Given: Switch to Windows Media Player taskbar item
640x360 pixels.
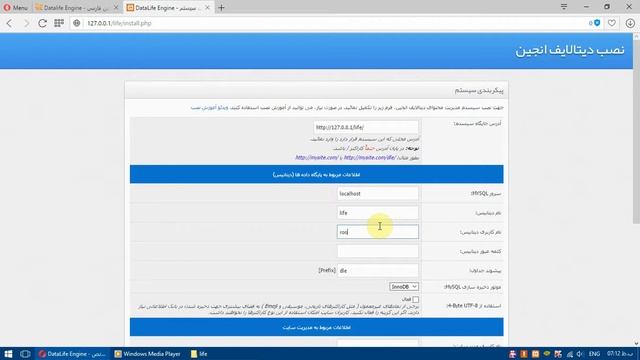Looking at the screenshot, I should coord(148,354).
